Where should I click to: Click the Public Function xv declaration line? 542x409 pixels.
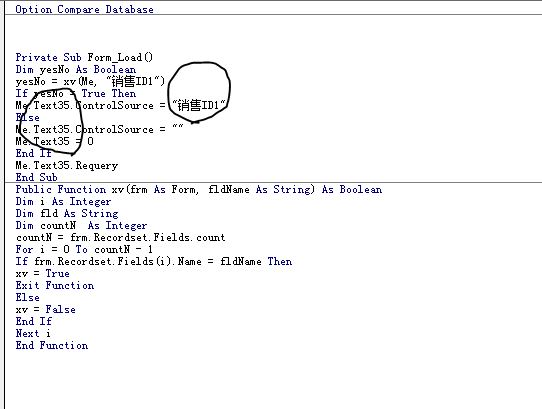pos(199,189)
